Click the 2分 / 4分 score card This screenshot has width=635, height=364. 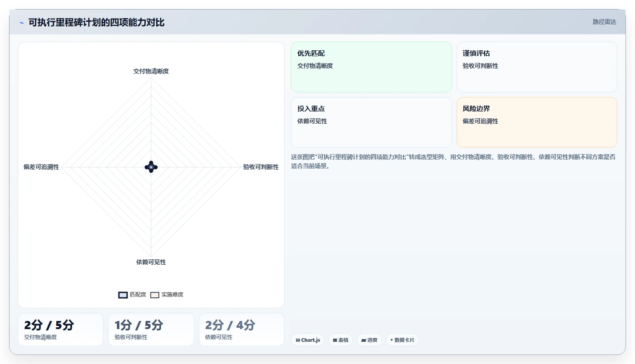click(241, 330)
